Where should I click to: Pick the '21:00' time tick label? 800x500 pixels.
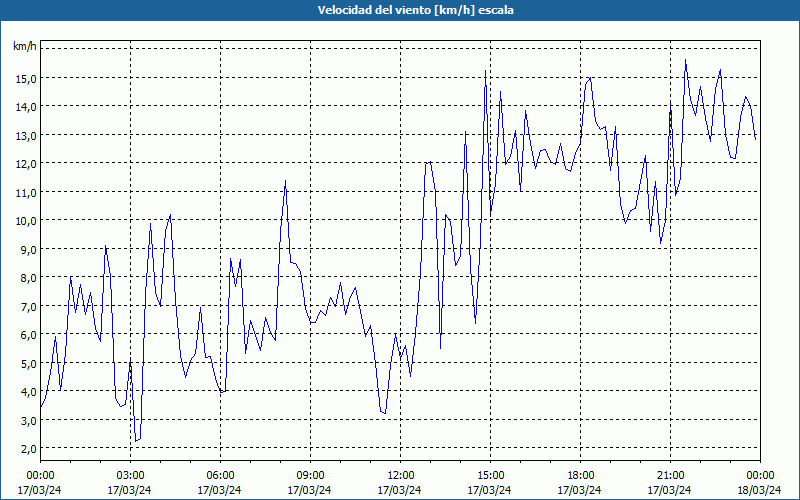pyautogui.click(x=670, y=476)
